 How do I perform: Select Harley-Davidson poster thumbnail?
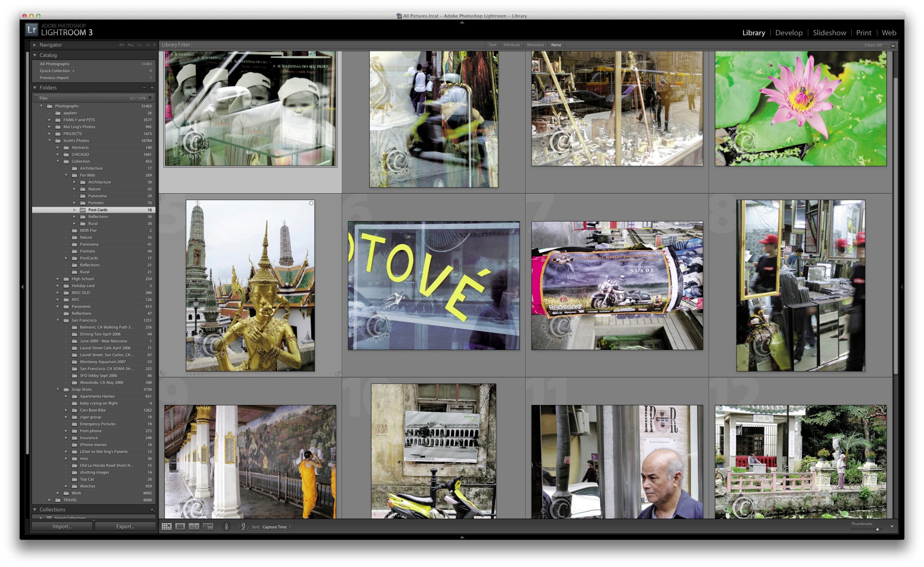617,285
